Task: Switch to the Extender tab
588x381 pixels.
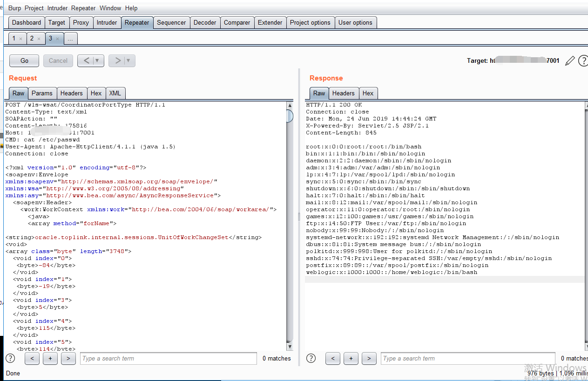Action: coord(270,22)
